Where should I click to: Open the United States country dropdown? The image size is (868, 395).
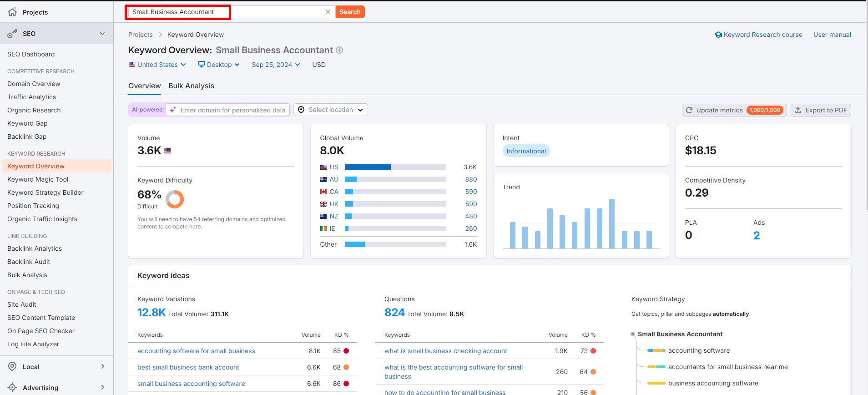click(157, 65)
